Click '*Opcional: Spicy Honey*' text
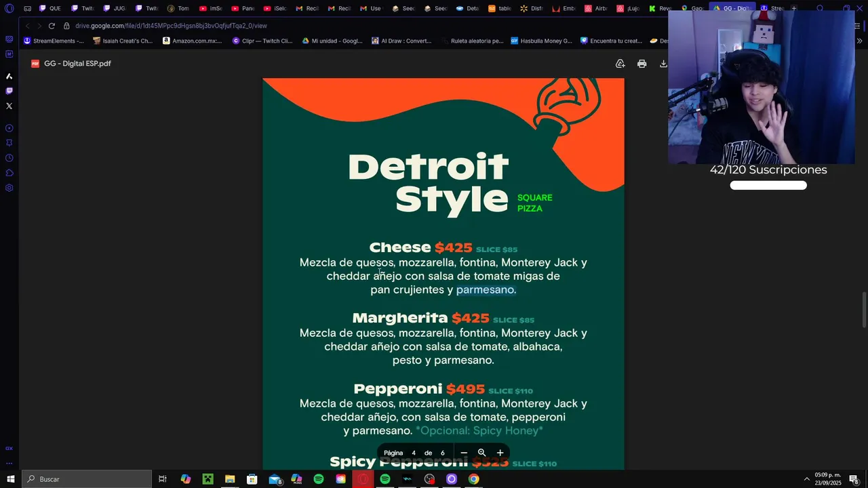868x488 pixels. (479, 430)
